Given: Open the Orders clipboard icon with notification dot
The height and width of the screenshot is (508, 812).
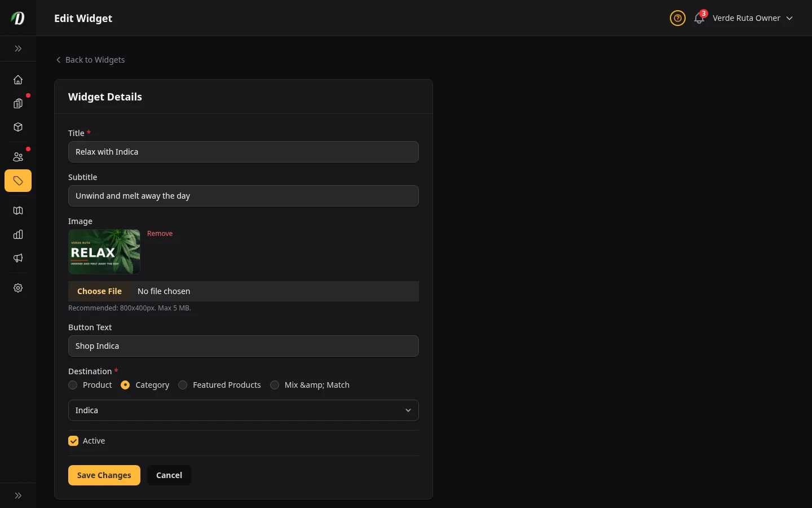Looking at the screenshot, I should tap(18, 103).
